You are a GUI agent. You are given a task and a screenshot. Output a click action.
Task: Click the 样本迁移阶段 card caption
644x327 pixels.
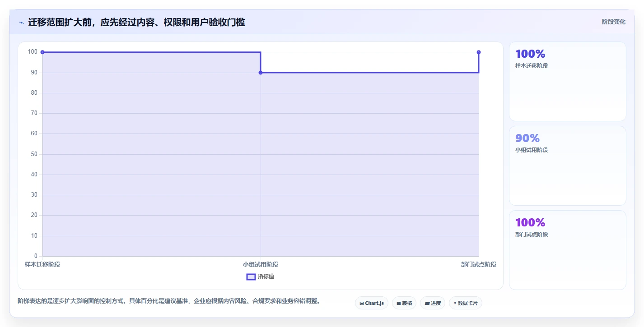pyautogui.click(x=532, y=66)
